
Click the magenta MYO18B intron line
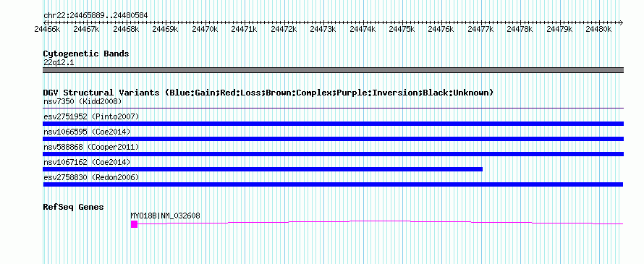point(380,223)
